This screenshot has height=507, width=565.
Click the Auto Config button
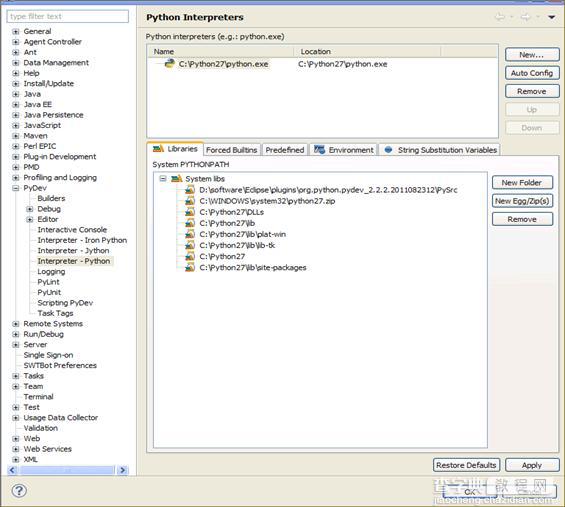click(532, 73)
